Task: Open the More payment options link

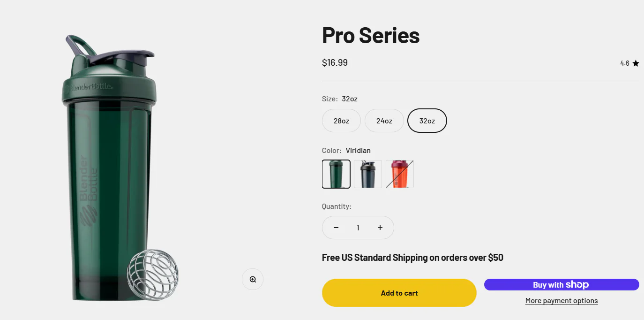Action: pos(562,301)
